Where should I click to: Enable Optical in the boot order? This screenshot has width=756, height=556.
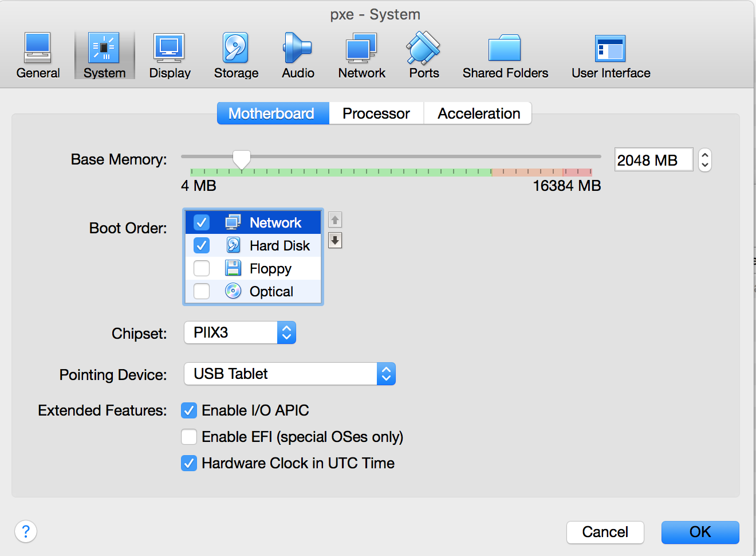click(202, 291)
